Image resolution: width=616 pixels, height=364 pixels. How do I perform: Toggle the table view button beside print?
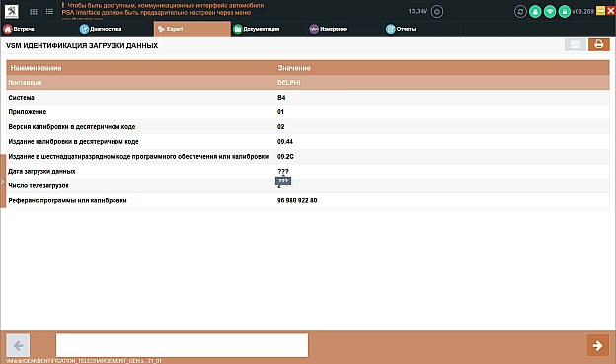pos(576,44)
